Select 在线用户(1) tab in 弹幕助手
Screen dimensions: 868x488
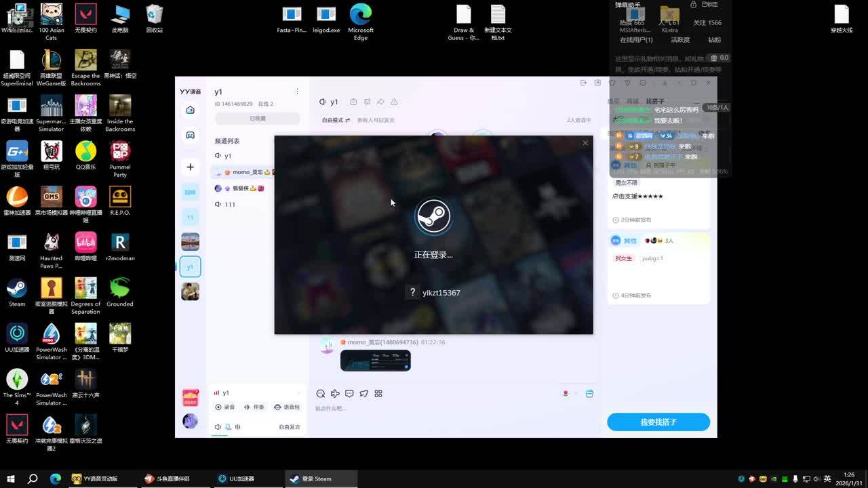[x=636, y=40]
